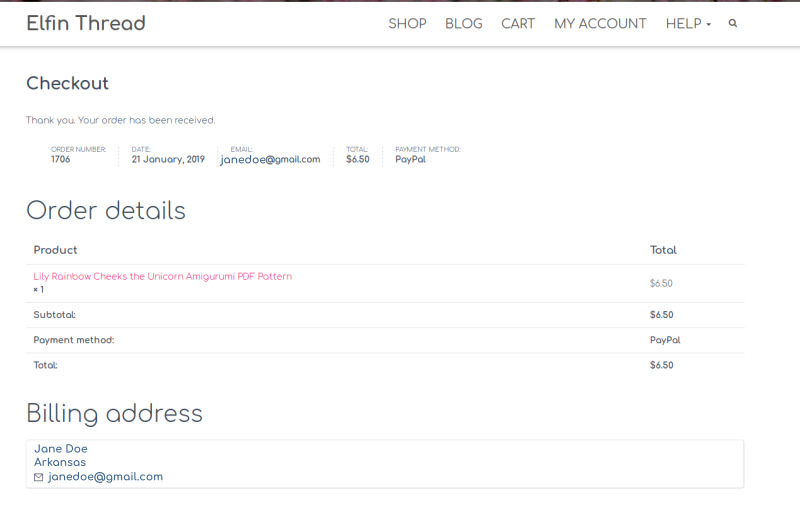
Task: Click the Checkout page heading
Action: click(x=67, y=83)
